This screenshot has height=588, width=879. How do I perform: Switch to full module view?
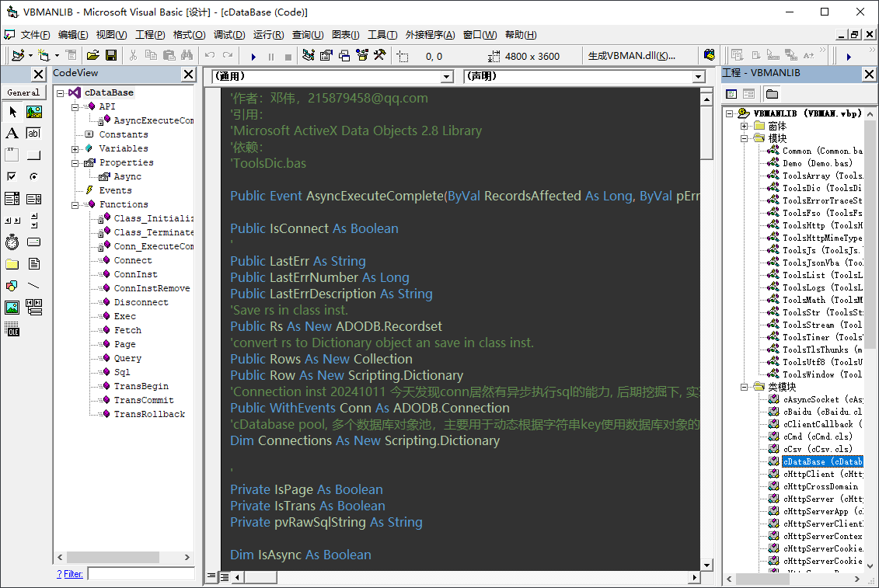coord(225,577)
